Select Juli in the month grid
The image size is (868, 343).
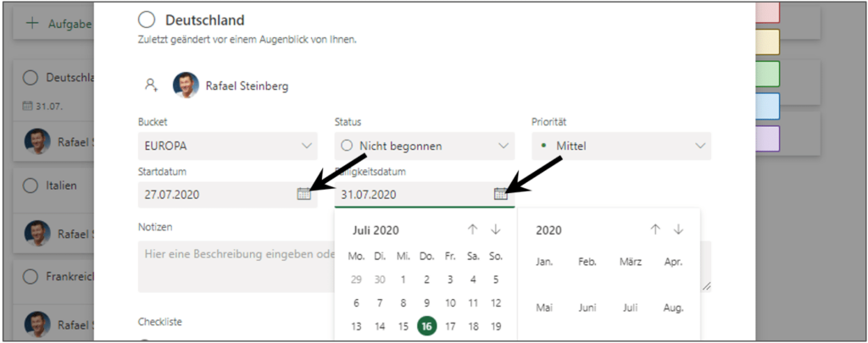coord(630,307)
